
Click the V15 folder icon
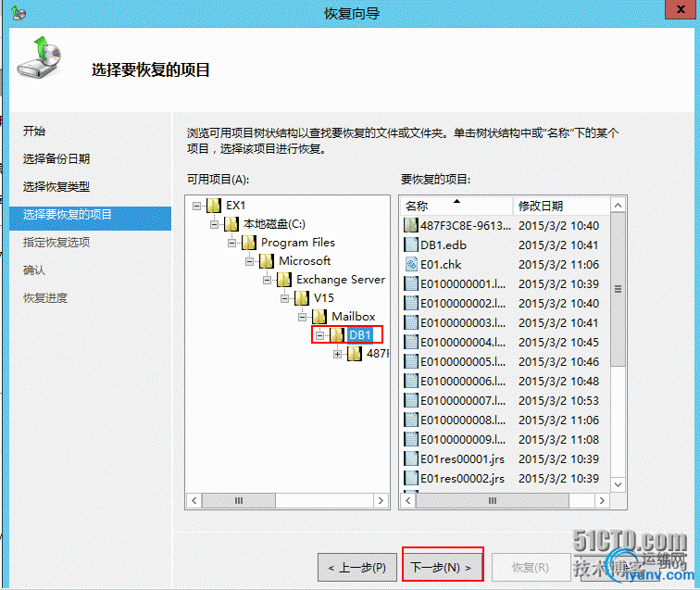(302, 298)
